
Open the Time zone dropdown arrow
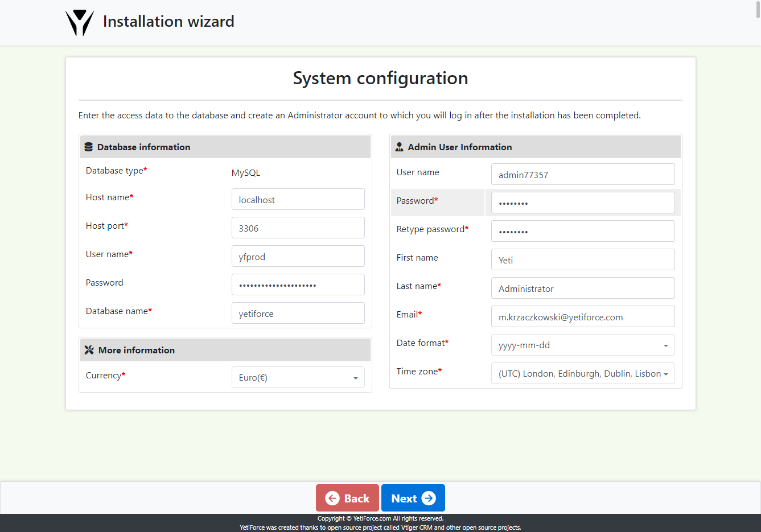[x=666, y=373]
